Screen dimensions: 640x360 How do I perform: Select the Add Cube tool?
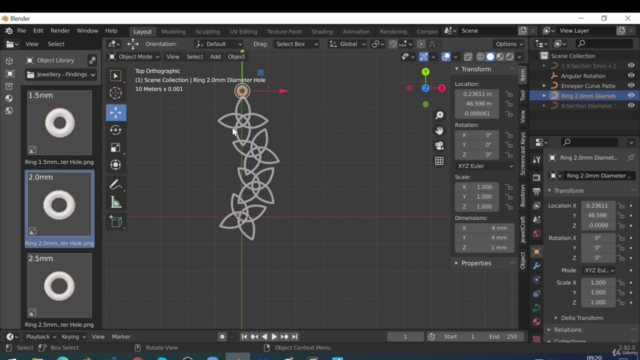[x=116, y=222]
